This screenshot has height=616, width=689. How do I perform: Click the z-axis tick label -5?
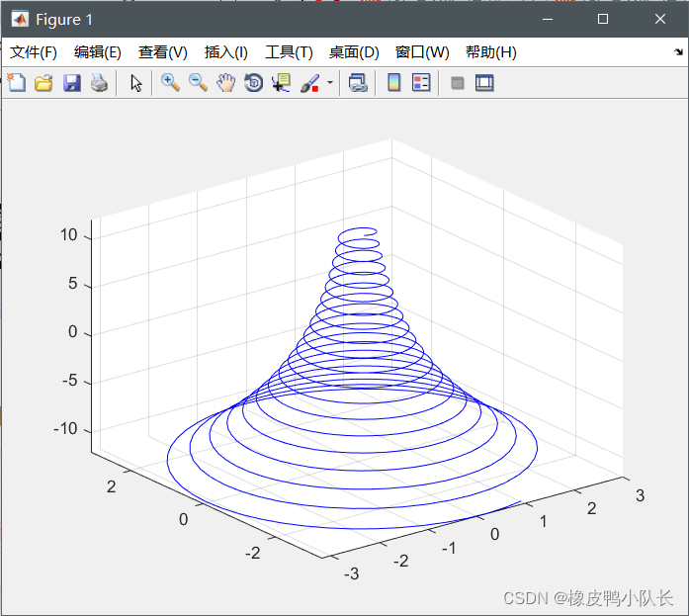tap(70, 380)
